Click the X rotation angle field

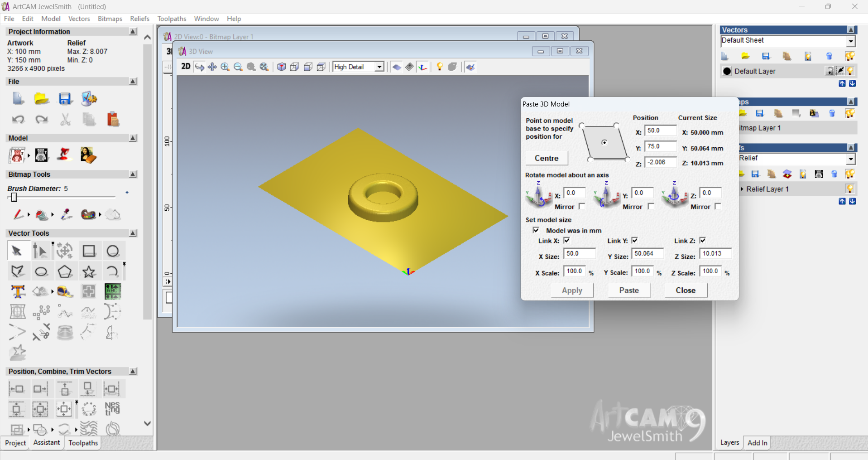(574, 193)
